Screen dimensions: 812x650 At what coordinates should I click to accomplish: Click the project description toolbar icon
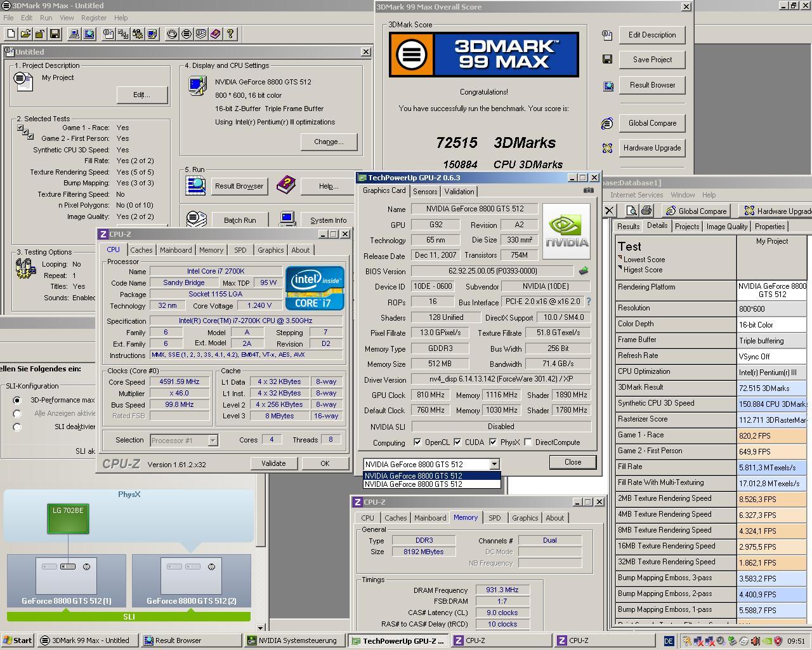coord(108,34)
